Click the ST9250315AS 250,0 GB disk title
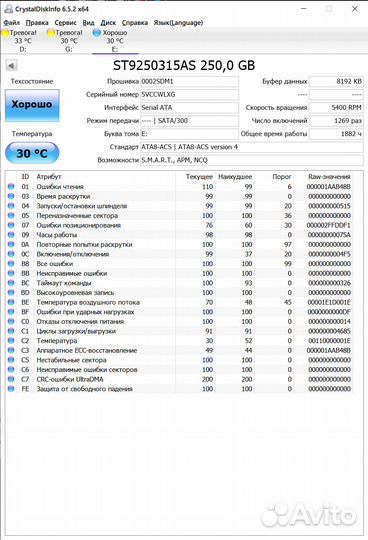The image size is (368, 540). [184, 65]
